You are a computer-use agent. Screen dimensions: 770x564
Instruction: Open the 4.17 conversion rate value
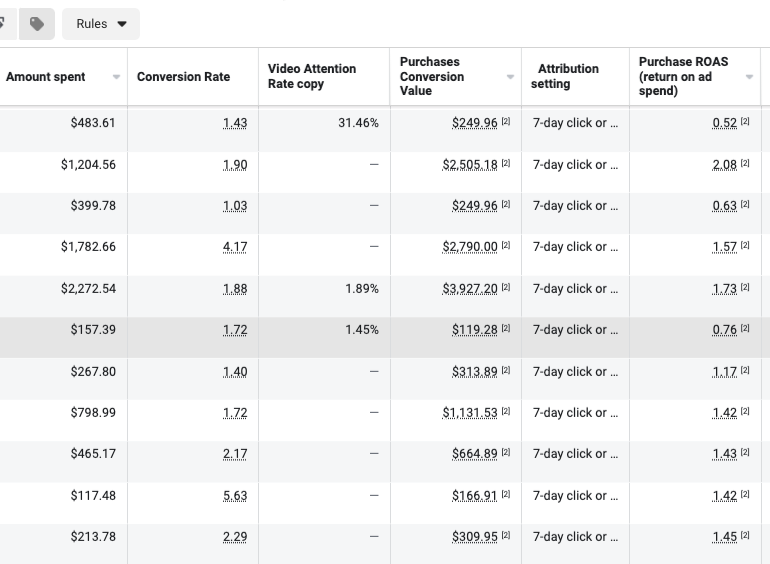[x=235, y=247]
